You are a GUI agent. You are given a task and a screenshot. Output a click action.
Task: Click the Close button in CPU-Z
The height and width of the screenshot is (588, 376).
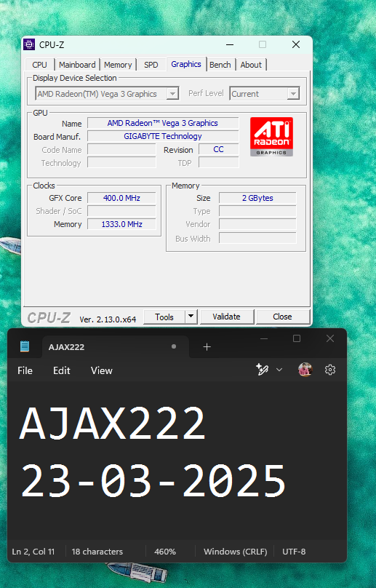coord(282,317)
